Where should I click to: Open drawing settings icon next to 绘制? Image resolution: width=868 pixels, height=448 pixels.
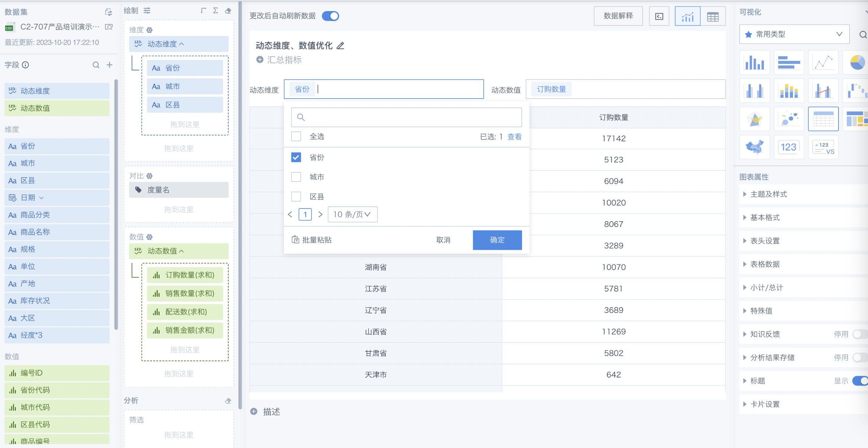click(x=147, y=11)
